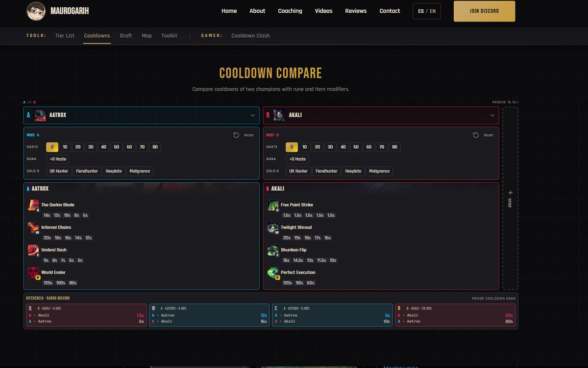Switch to the Draft tool tab
Image resolution: width=588 pixels, height=368 pixels.
coord(126,36)
